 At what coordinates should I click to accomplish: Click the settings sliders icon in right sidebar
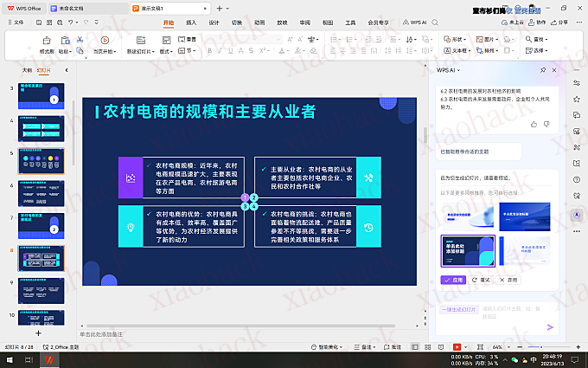(x=577, y=83)
